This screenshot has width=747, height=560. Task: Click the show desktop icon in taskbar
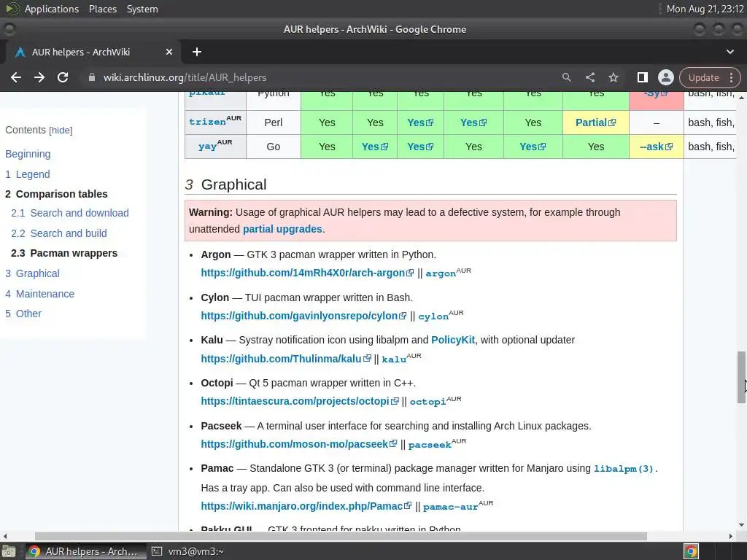tap(9, 551)
